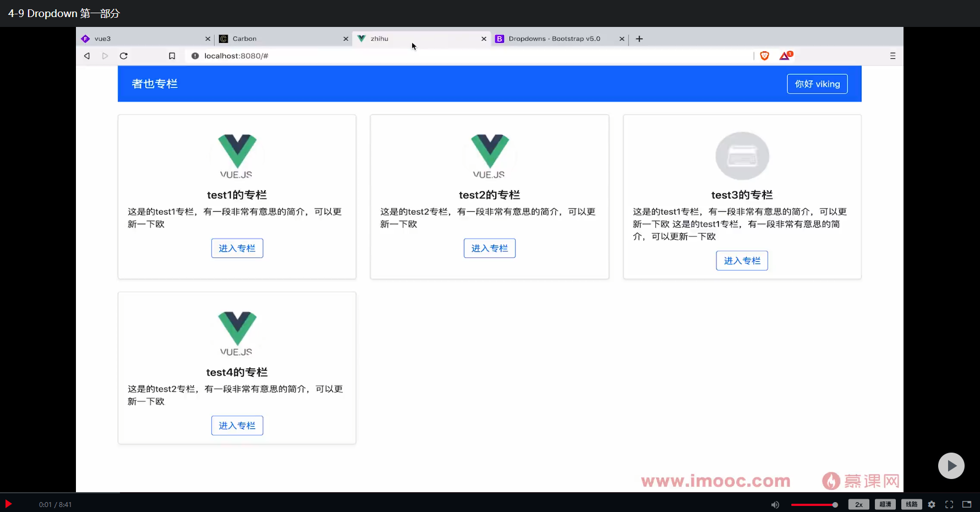Resume video via the large play overlay
The height and width of the screenshot is (512, 980).
click(951, 466)
